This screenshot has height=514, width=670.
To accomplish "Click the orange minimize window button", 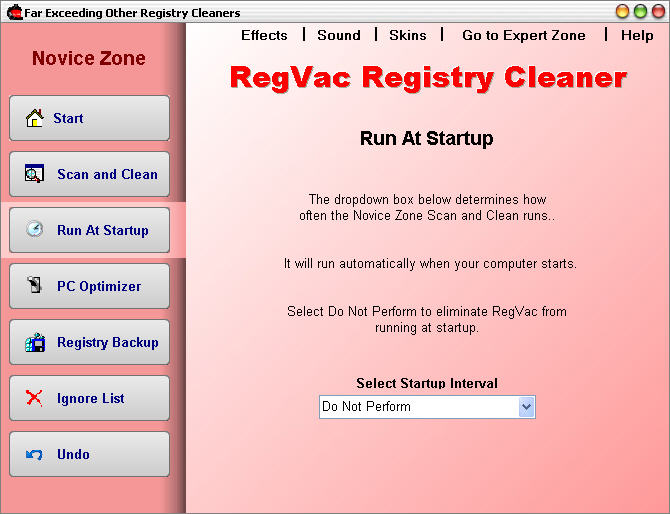I will pyautogui.click(x=622, y=11).
